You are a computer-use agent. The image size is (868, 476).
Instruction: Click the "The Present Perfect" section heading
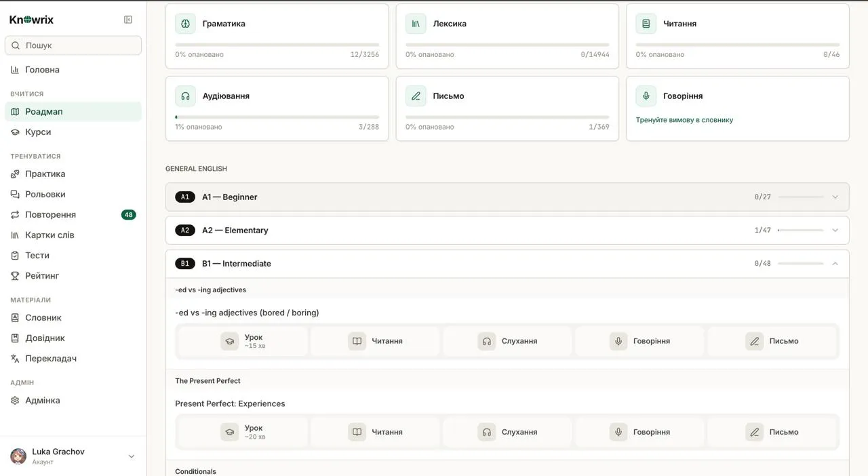[208, 381]
